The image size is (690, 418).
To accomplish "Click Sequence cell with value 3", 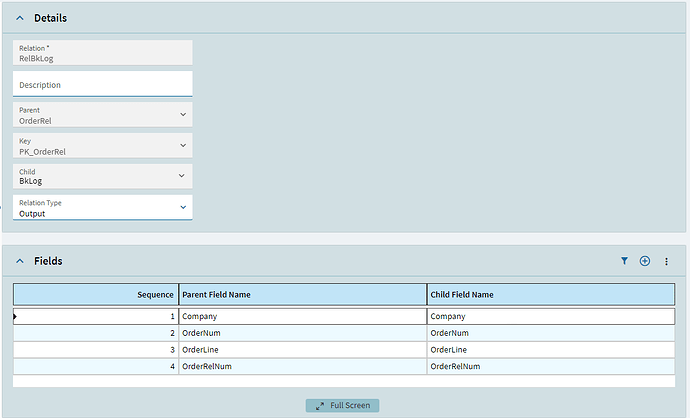I will [x=96, y=350].
